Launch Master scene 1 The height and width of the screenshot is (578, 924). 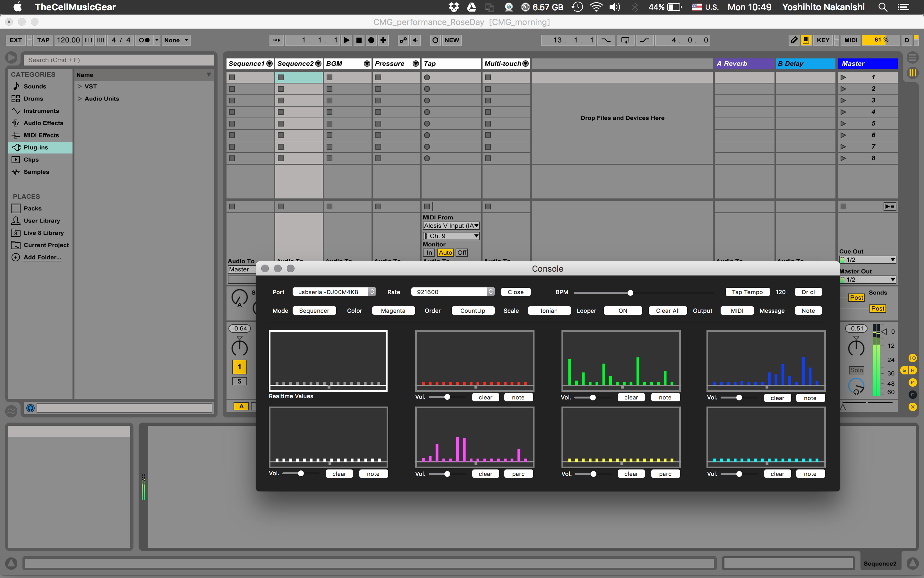[843, 77]
